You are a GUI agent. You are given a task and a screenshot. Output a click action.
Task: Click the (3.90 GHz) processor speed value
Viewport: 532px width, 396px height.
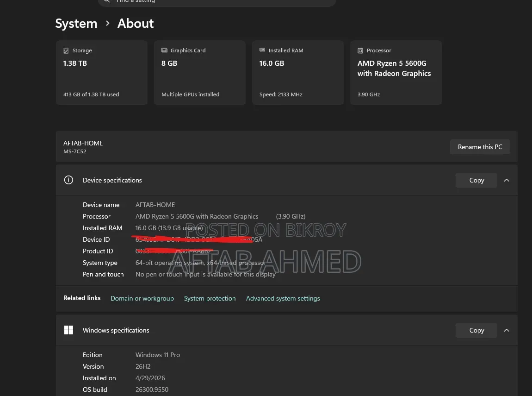pos(291,216)
